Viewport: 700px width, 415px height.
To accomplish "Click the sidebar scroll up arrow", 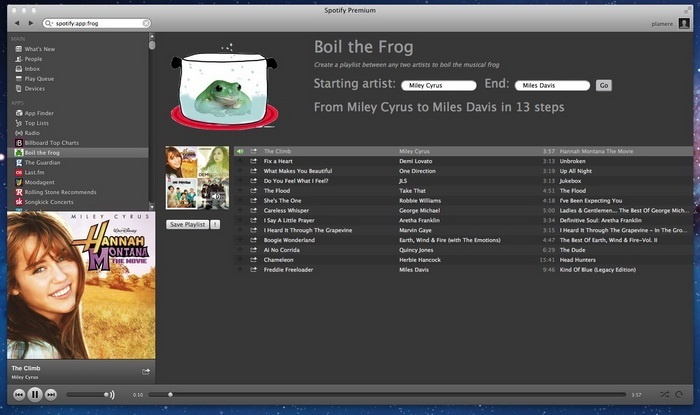I will 152,36.
